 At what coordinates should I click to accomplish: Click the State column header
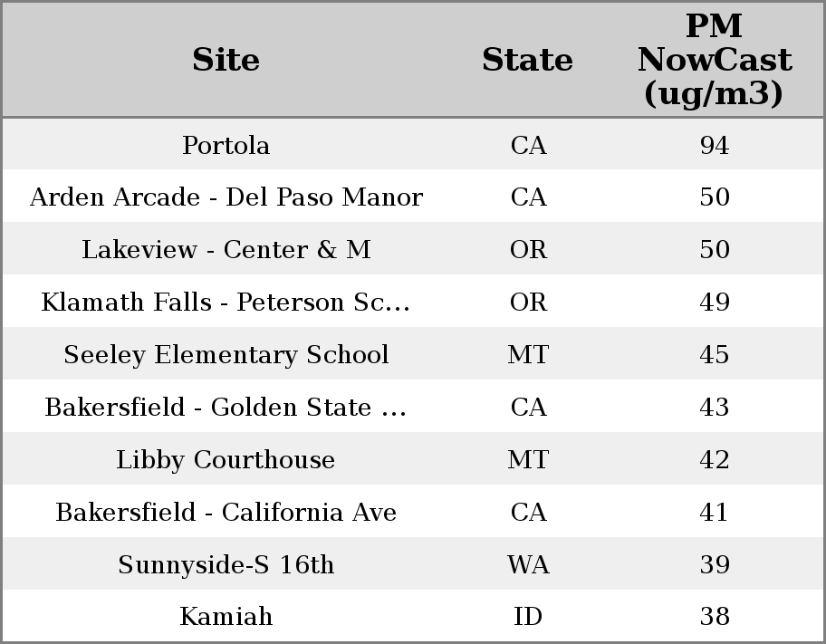pos(527,60)
